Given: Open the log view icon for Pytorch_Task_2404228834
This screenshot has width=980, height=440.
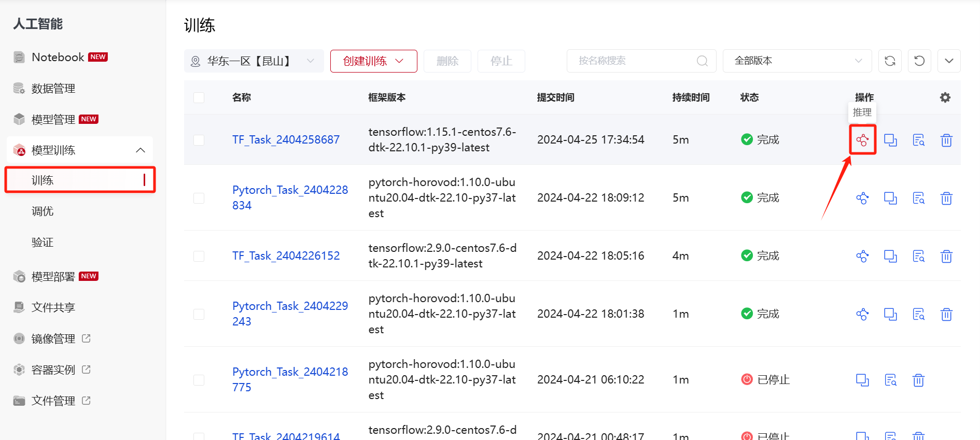Looking at the screenshot, I should click(x=918, y=198).
